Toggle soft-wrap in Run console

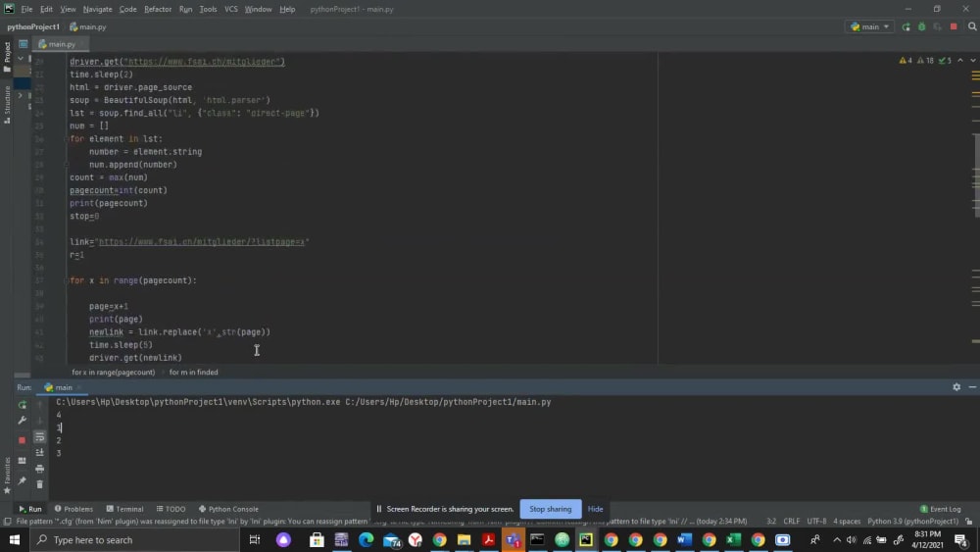click(40, 437)
